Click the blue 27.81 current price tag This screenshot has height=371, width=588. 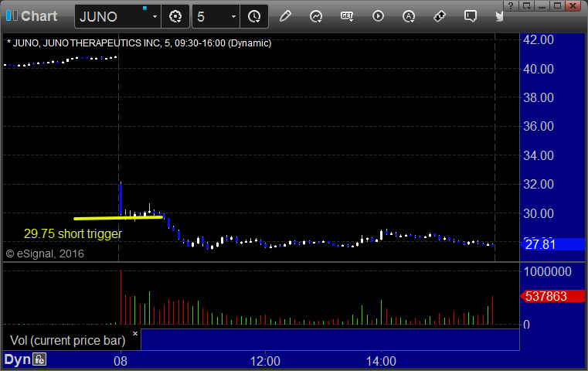(552, 244)
